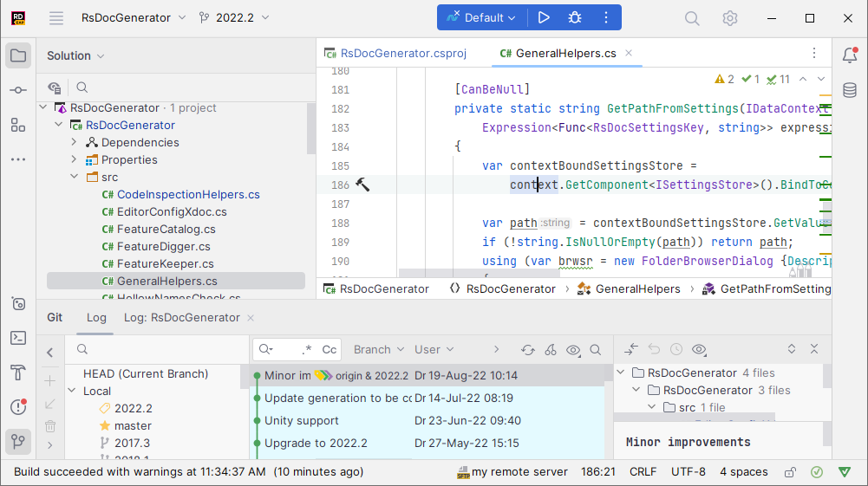This screenshot has height=486, width=868.
Task: Open Default run configuration dropdown
Action: point(481,17)
